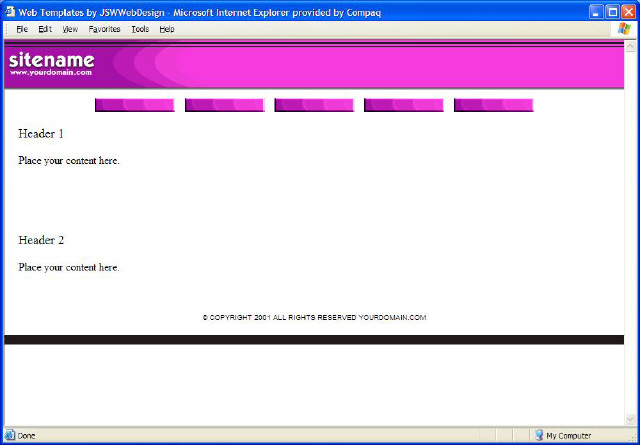The height and width of the screenshot is (445, 640).
Task: Open the Edit menu
Action: (x=45, y=29)
